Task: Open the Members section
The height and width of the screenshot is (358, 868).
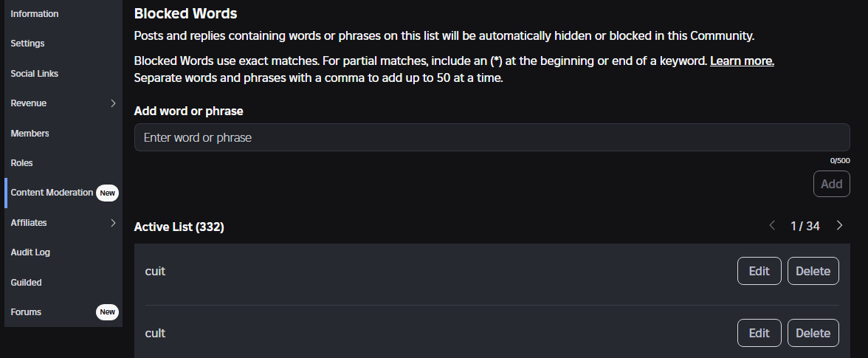Action: [x=30, y=134]
